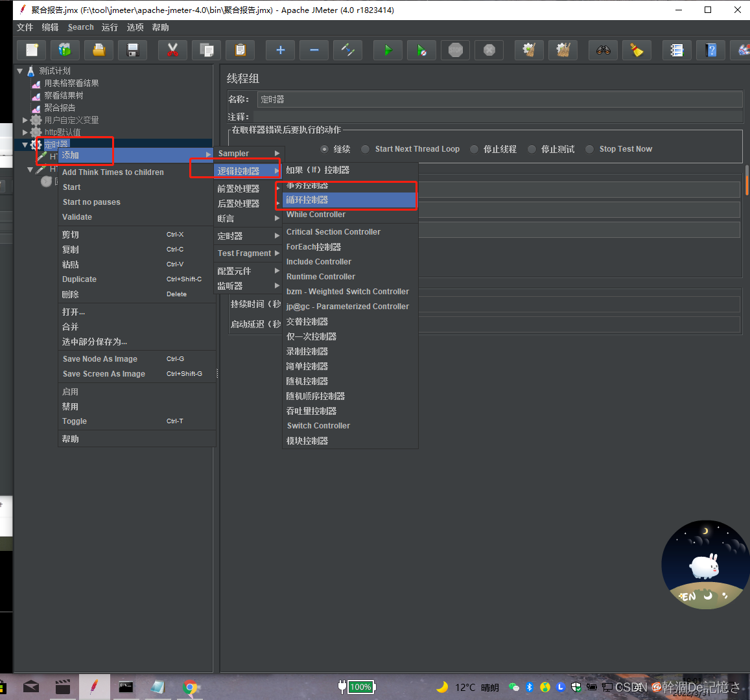This screenshot has width=750, height=700.
Task: Expand the 用户自定义变量 tree node
Action: 25,120
